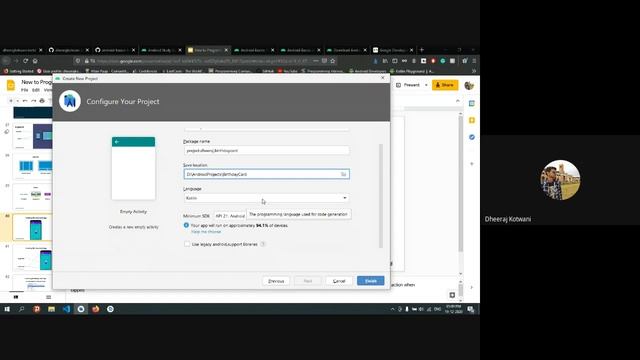Image resolution: width=640 pixels, height=360 pixels.
Task: Show hidden system tray icons
Action: point(393,309)
